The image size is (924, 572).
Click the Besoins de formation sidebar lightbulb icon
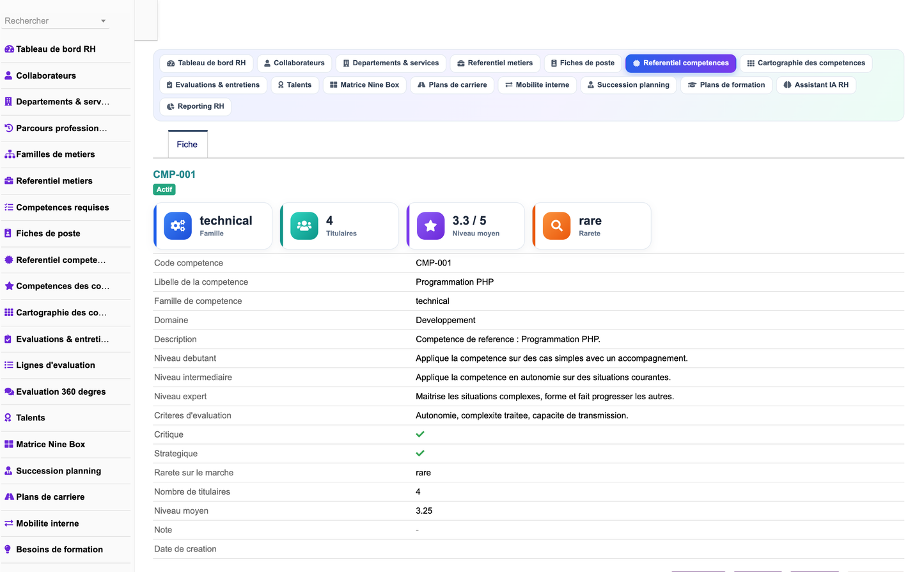coord(8,550)
